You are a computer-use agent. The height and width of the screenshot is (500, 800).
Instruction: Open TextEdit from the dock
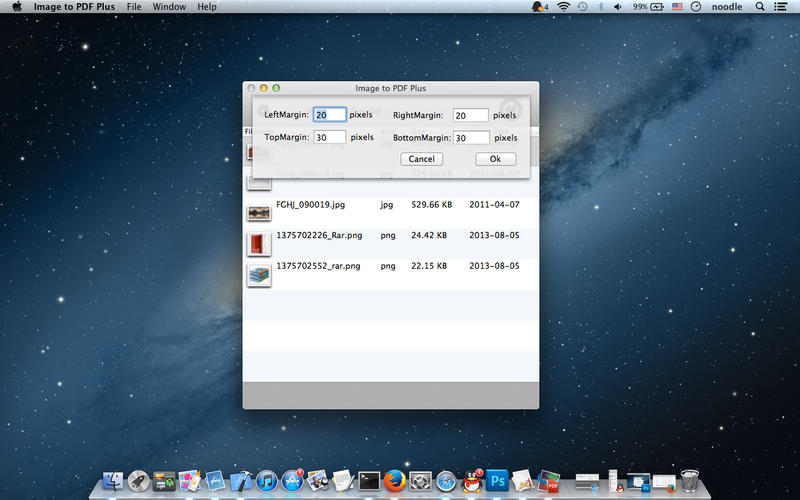(x=343, y=481)
